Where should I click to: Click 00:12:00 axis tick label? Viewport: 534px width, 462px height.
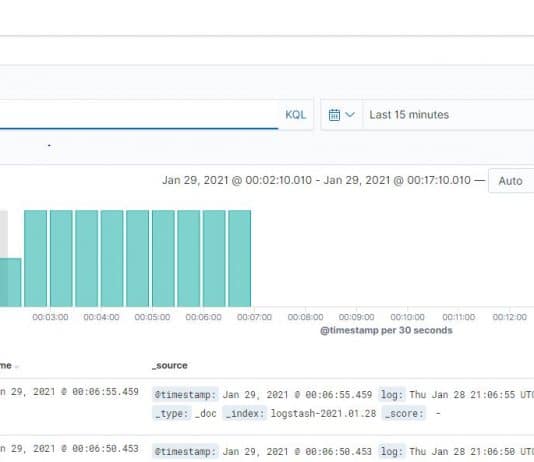point(509,317)
